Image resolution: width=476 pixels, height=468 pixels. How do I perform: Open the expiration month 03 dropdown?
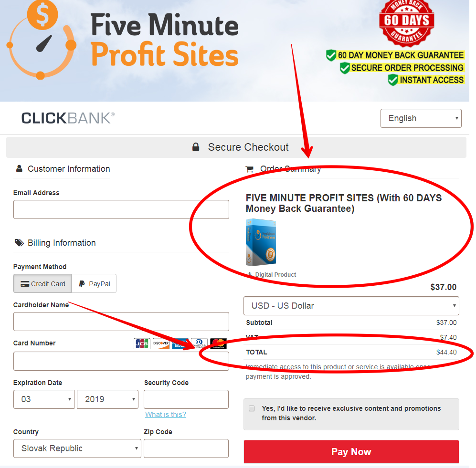pyautogui.click(x=44, y=399)
